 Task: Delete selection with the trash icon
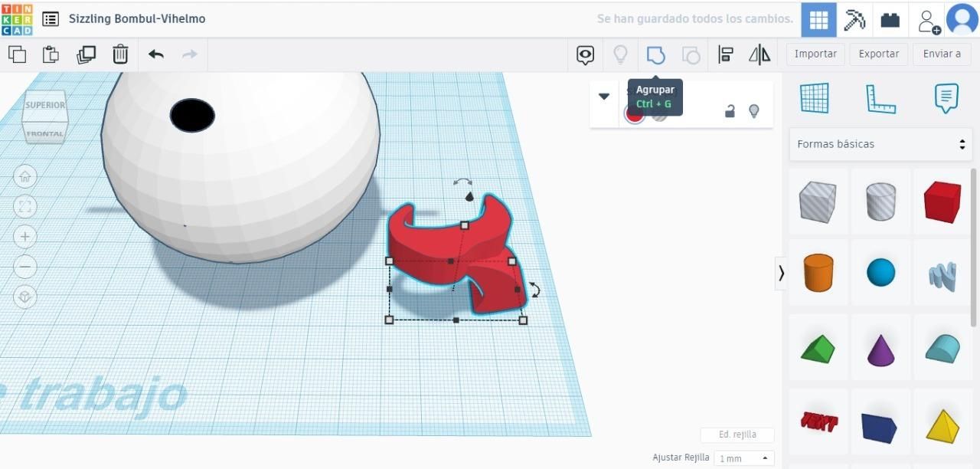point(120,54)
